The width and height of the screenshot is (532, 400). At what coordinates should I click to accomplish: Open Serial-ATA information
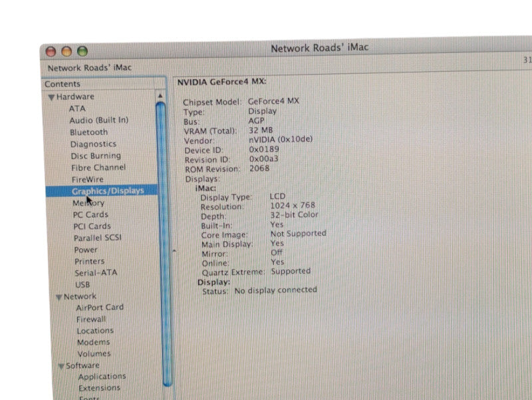[x=96, y=273]
